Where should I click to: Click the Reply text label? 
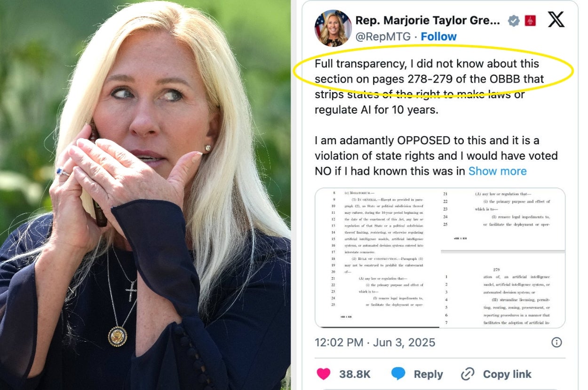[x=428, y=374]
